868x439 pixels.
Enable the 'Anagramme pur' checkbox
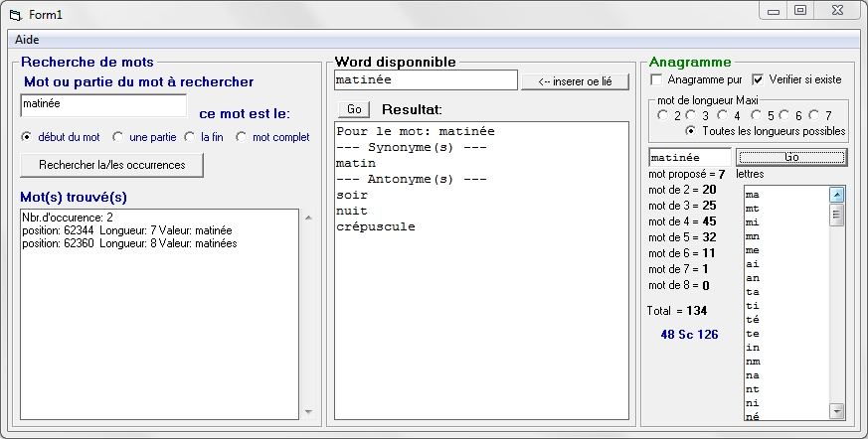[x=656, y=79]
